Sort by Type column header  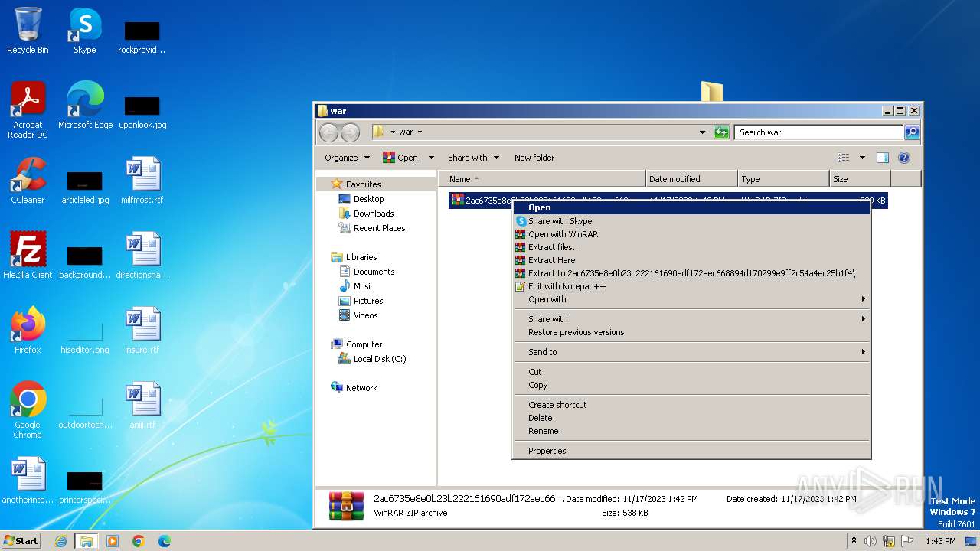[x=783, y=179]
